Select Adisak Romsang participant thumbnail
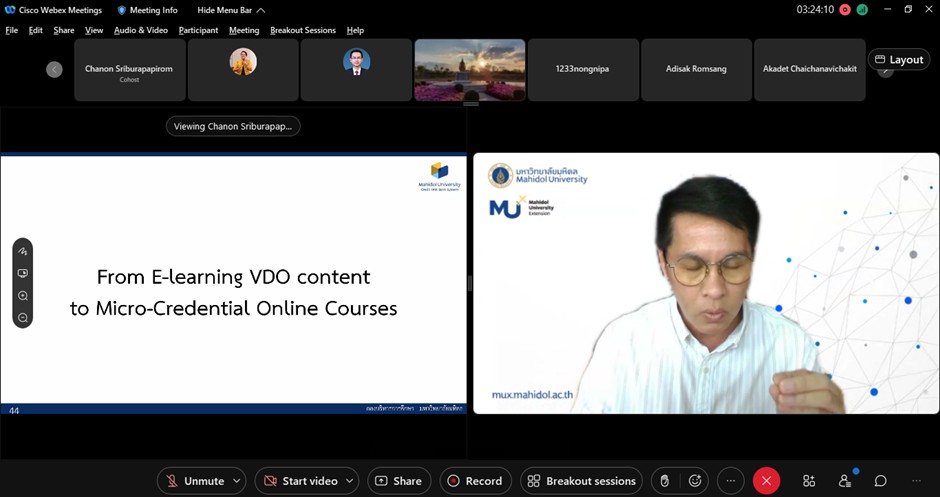940x497 pixels. pos(696,69)
